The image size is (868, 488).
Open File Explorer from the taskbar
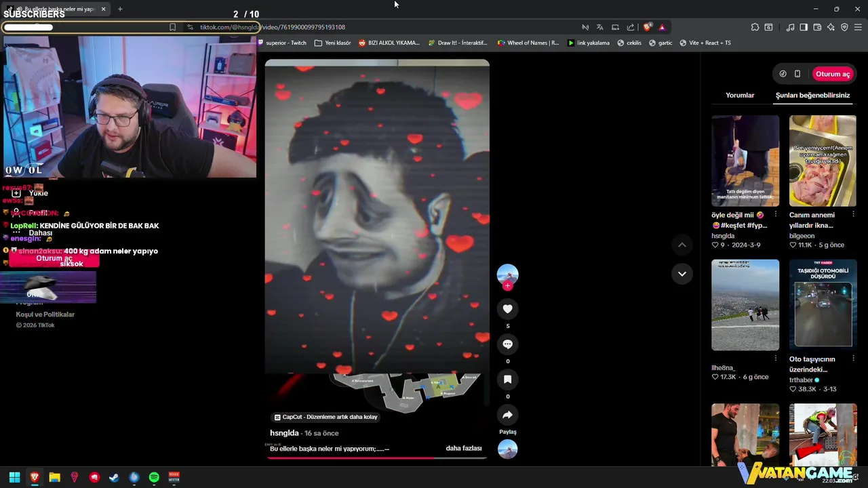[x=54, y=477]
